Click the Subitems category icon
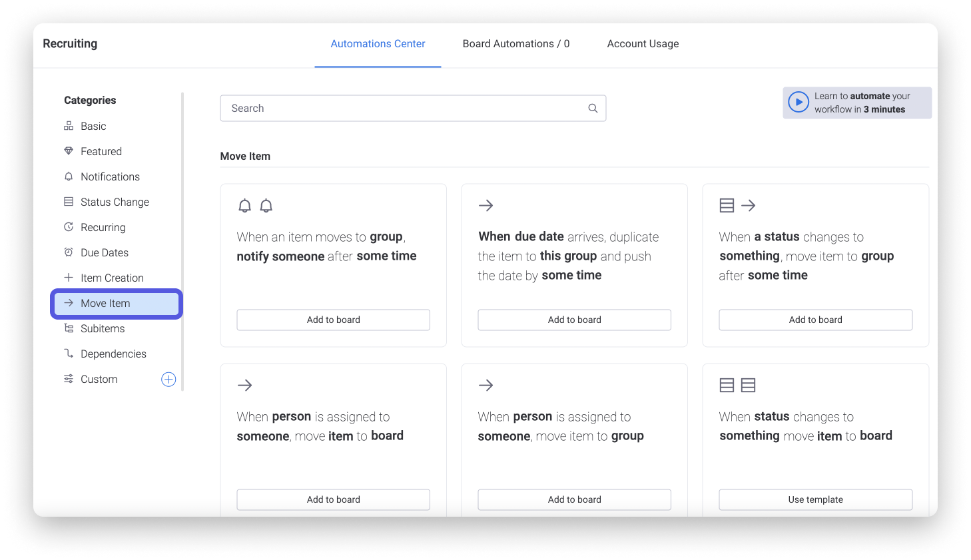Viewport: 971px width, 560px height. click(x=69, y=328)
